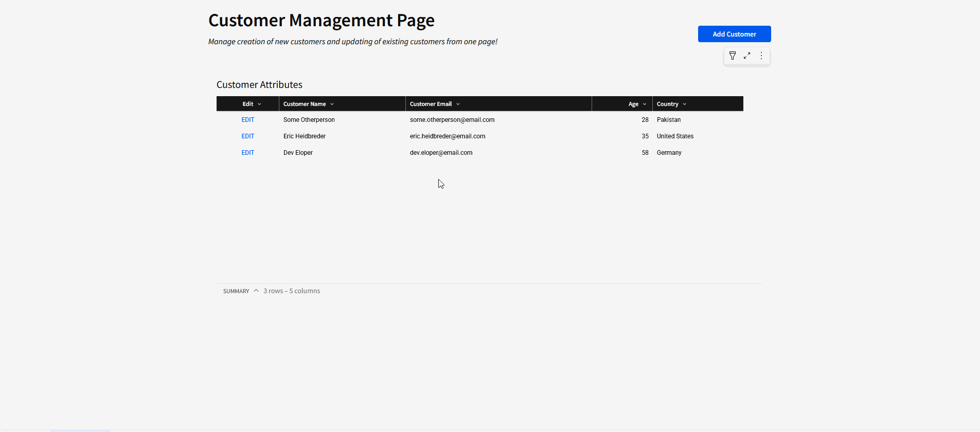This screenshot has width=980, height=432.
Task: Select the Pakistan country cell
Action: coord(668,120)
